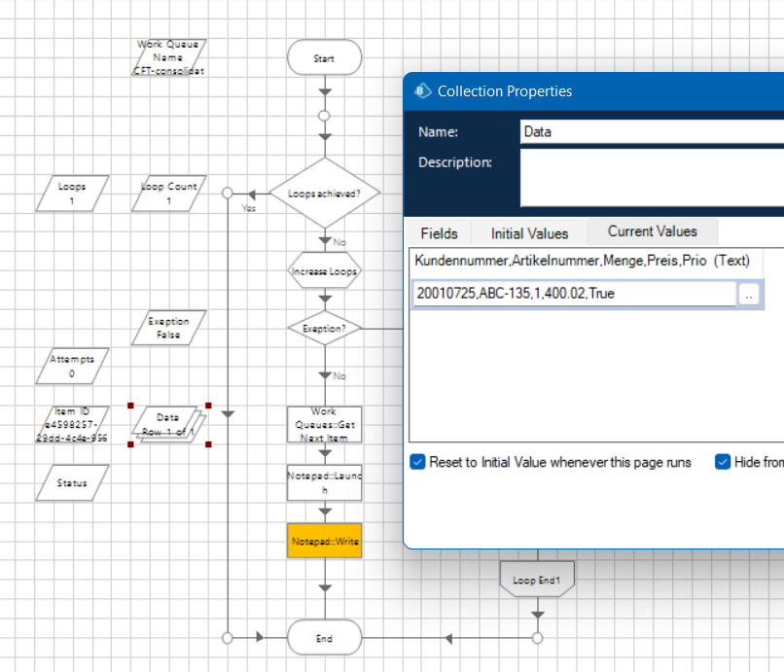The height and width of the screenshot is (672, 784).
Task: Select the Start stage
Action: (325, 57)
